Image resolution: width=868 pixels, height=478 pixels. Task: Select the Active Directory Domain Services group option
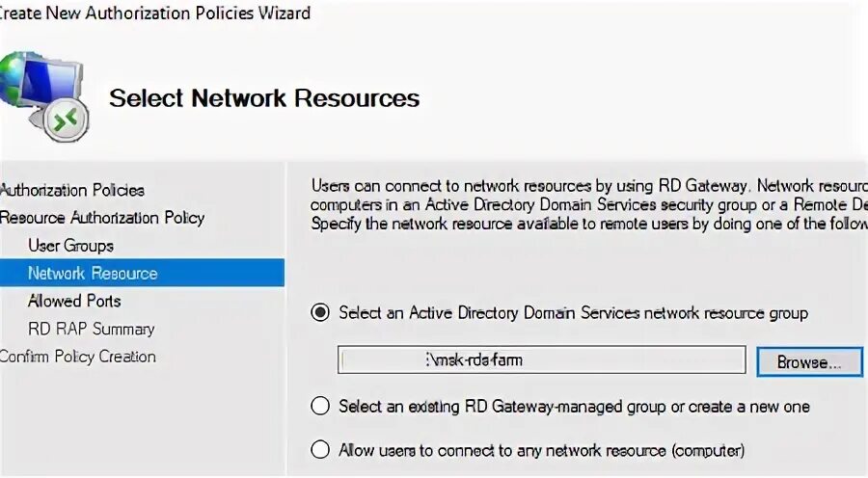click(x=320, y=313)
